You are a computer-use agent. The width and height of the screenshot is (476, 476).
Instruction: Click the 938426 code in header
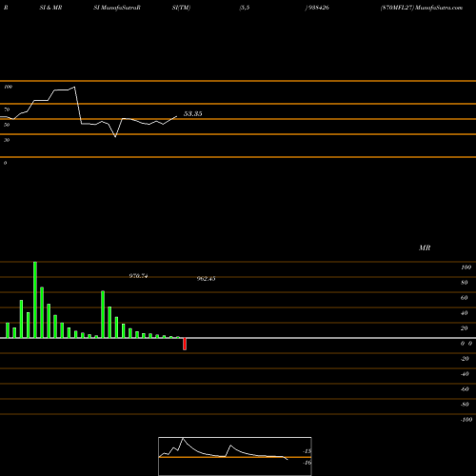tap(318, 8)
